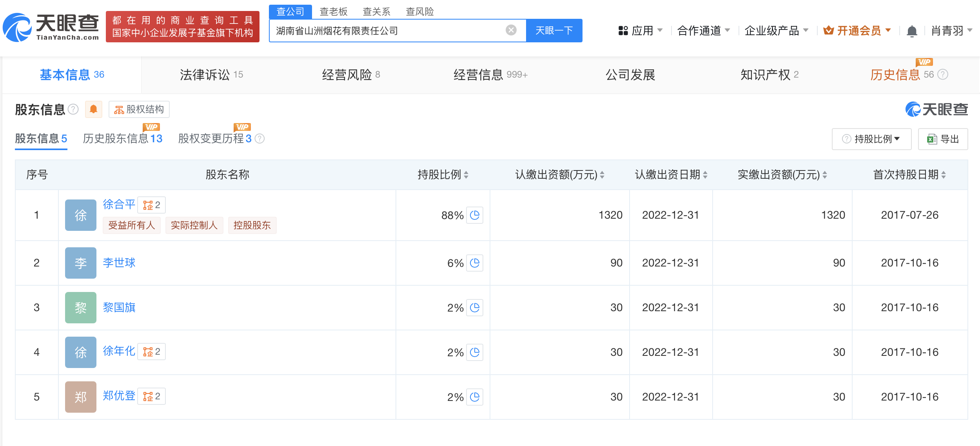This screenshot has width=980, height=446.
Task: Click pie chart icon beside 李世球's 6%
Action: pyautogui.click(x=474, y=263)
